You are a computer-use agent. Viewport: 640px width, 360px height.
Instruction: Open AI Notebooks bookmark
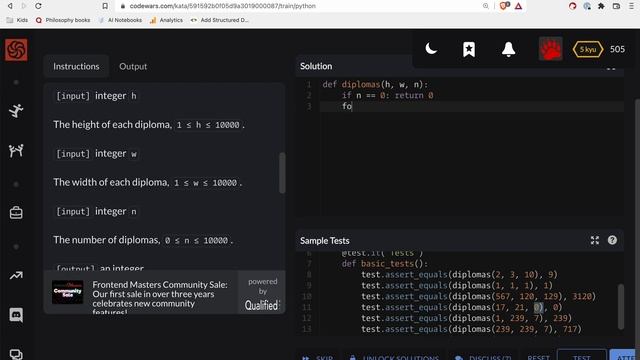click(x=120, y=20)
